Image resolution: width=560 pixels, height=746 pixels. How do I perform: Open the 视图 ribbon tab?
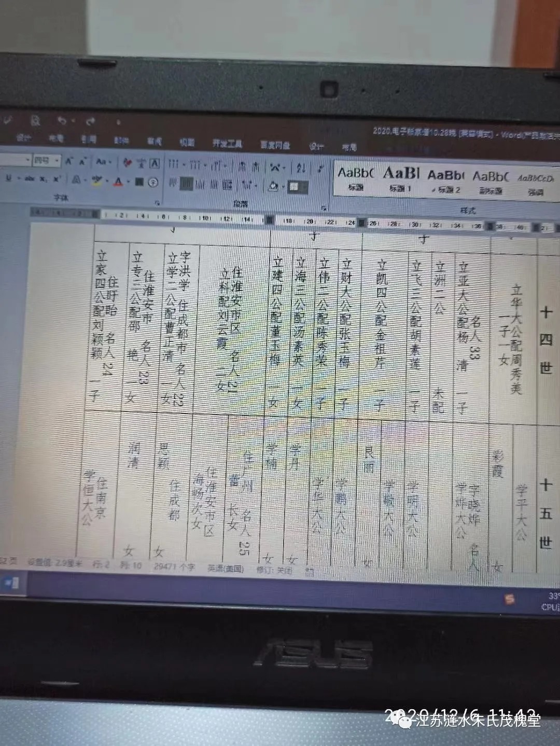(187, 142)
